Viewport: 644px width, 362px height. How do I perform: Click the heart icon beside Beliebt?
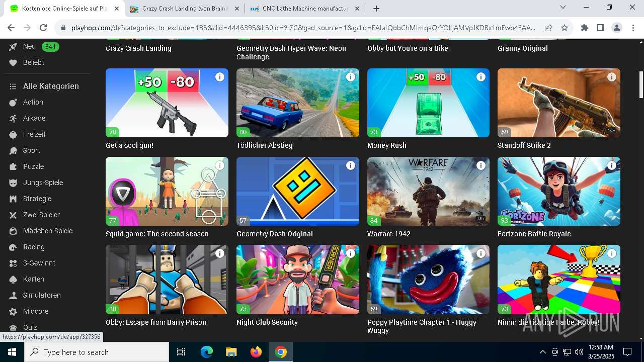[13, 63]
